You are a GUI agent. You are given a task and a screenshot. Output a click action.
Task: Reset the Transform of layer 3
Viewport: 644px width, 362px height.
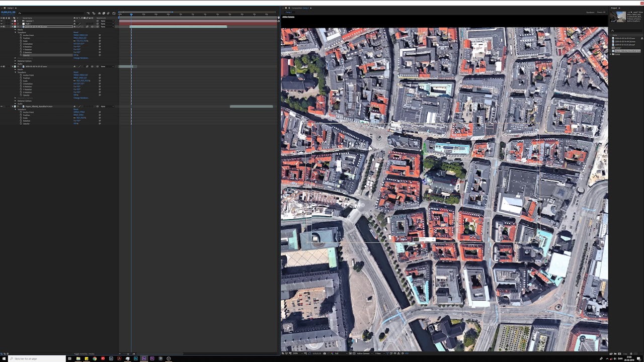tap(76, 33)
